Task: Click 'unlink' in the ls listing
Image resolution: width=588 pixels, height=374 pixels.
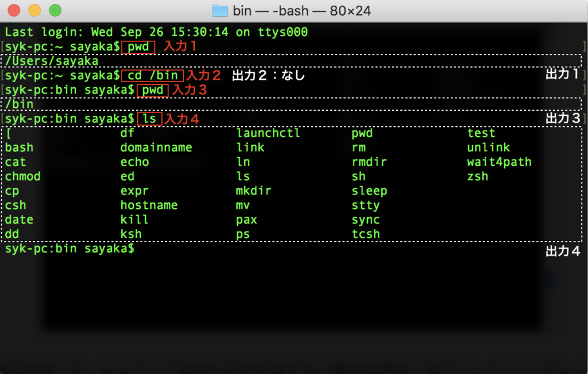Action: (x=488, y=147)
